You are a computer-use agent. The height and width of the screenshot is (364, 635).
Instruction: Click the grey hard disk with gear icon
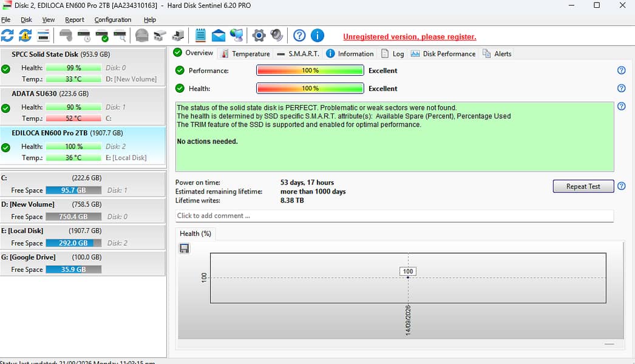pos(66,36)
